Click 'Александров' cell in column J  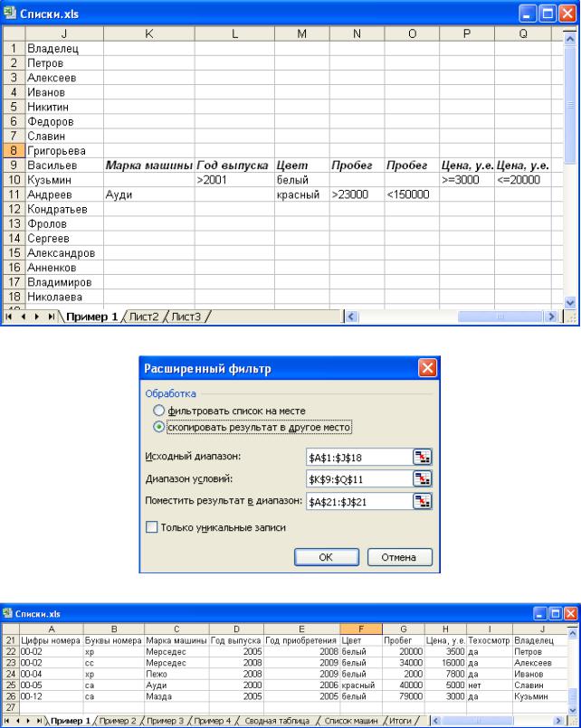pyautogui.click(x=64, y=253)
